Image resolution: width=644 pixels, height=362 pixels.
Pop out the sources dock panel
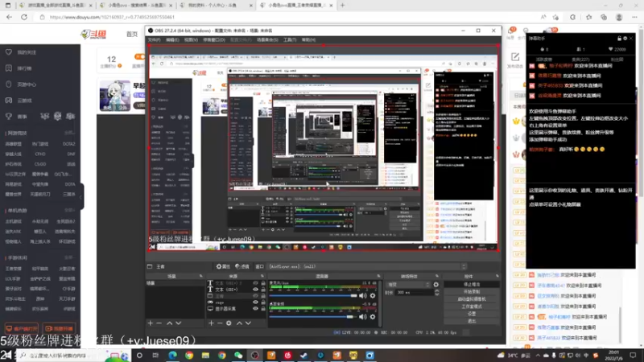click(x=262, y=276)
